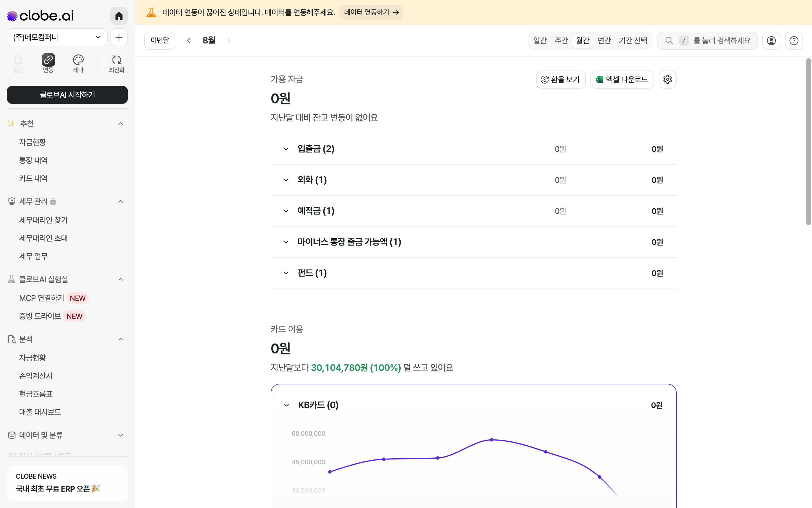Image resolution: width=812 pixels, height=508 pixels.
Task: Click 엑셀 다운로드 button
Action: 622,80
